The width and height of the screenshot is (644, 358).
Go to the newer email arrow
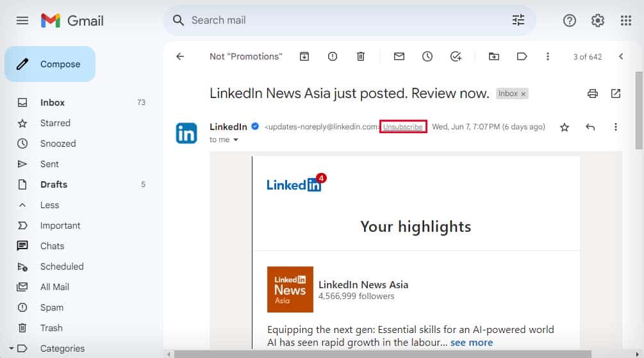pyautogui.click(x=621, y=56)
